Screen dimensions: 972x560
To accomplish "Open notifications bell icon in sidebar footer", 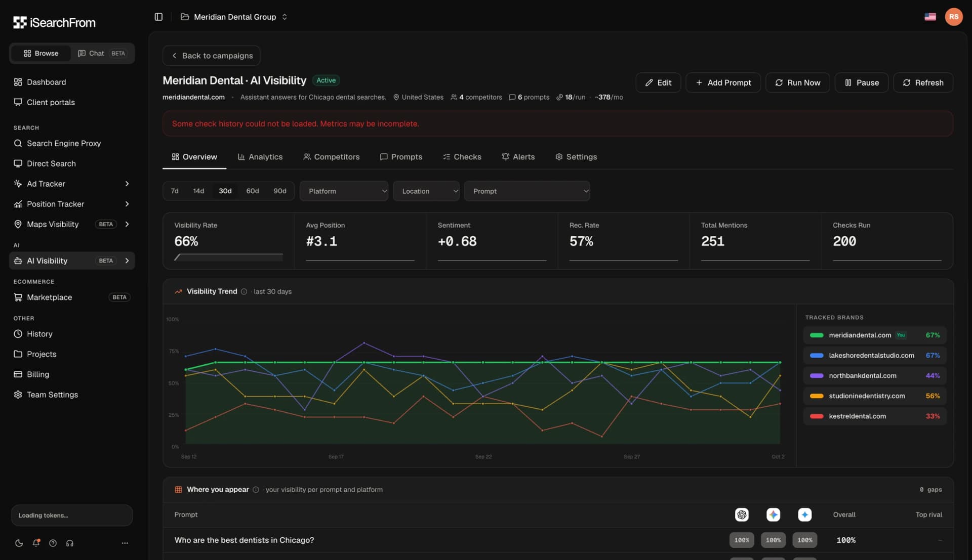I will point(36,543).
